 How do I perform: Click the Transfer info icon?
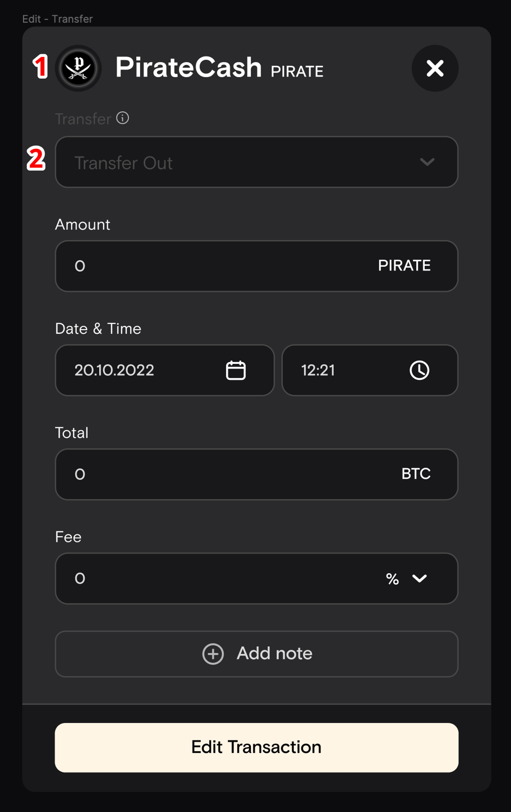pos(123,118)
